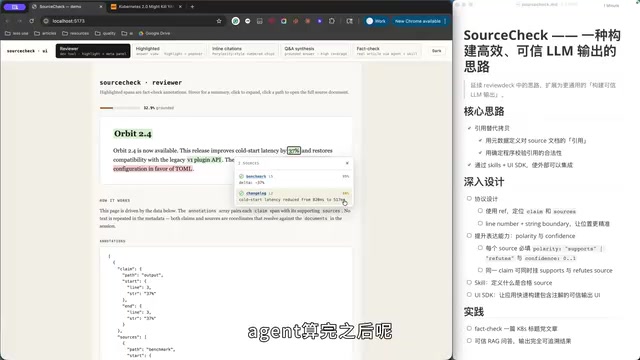Uncheck 通过 skills + UI SDK item

(x=469, y=165)
